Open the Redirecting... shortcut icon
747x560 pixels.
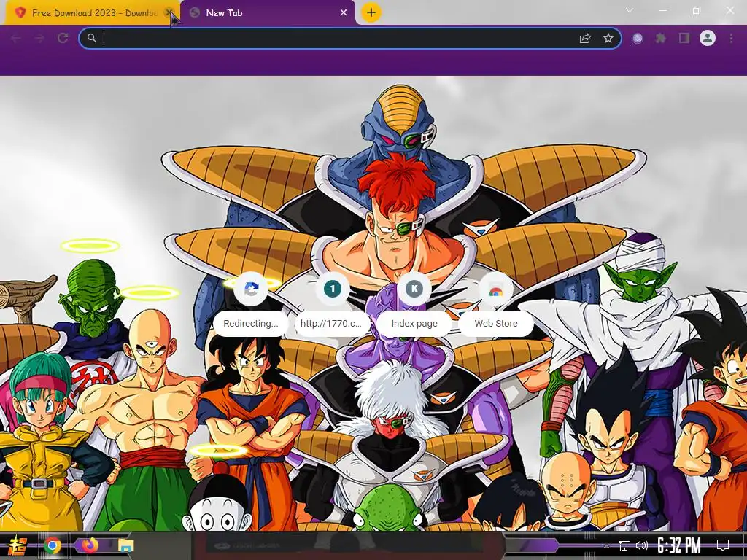pyautogui.click(x=251, y=289)
